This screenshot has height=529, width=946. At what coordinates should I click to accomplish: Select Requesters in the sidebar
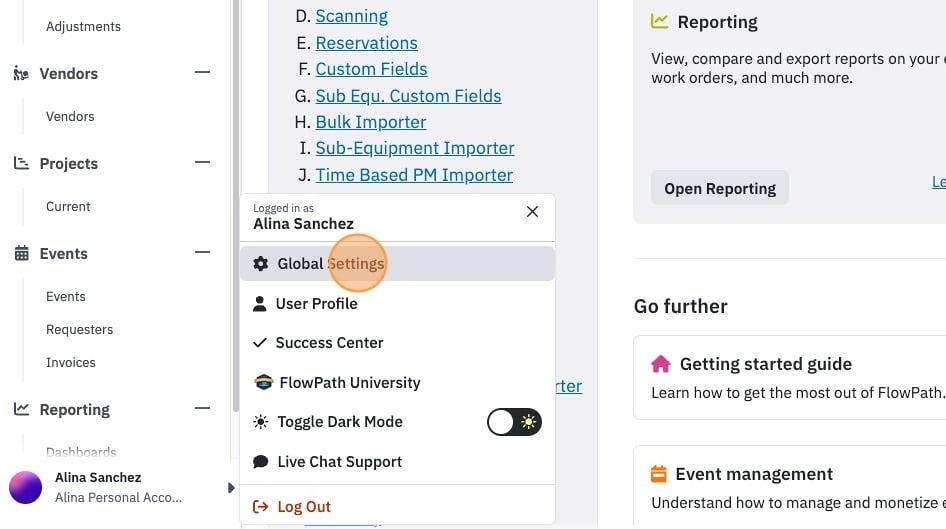[x=80, y=329]
